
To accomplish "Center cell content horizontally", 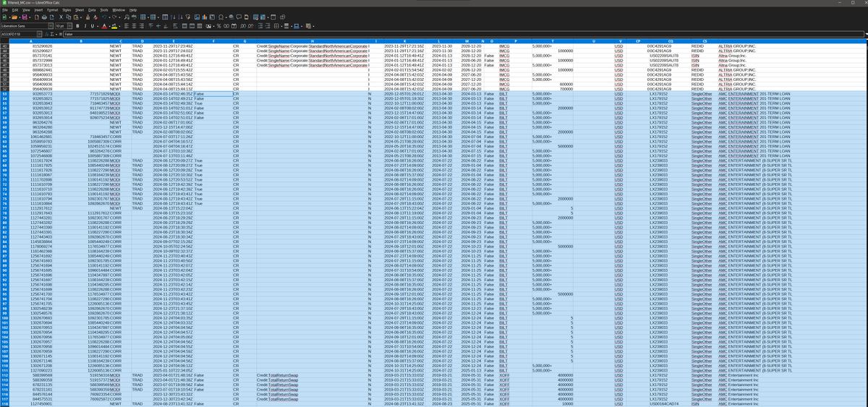I will pos(134,26).
